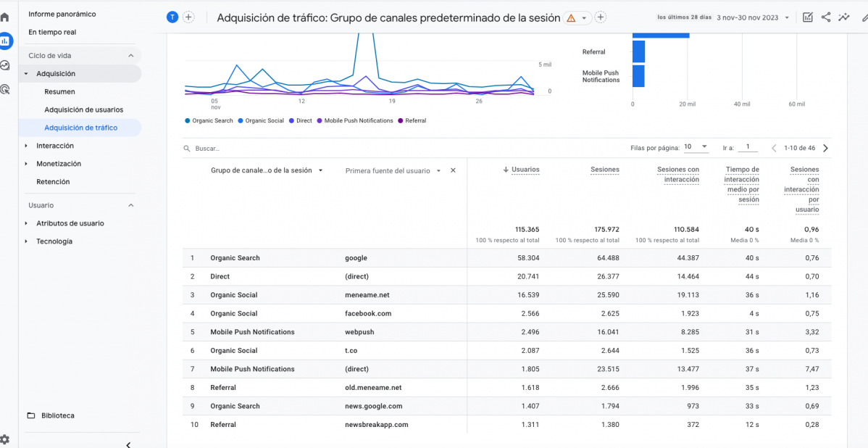Screen dimensions: 868x448
Task: Click the facebook.com source cell
Action: point(368,313)
